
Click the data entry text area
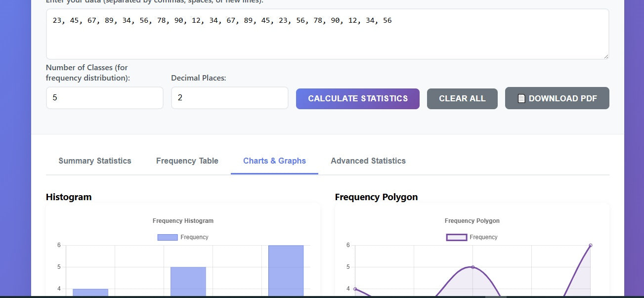click(x=327, y=33)
